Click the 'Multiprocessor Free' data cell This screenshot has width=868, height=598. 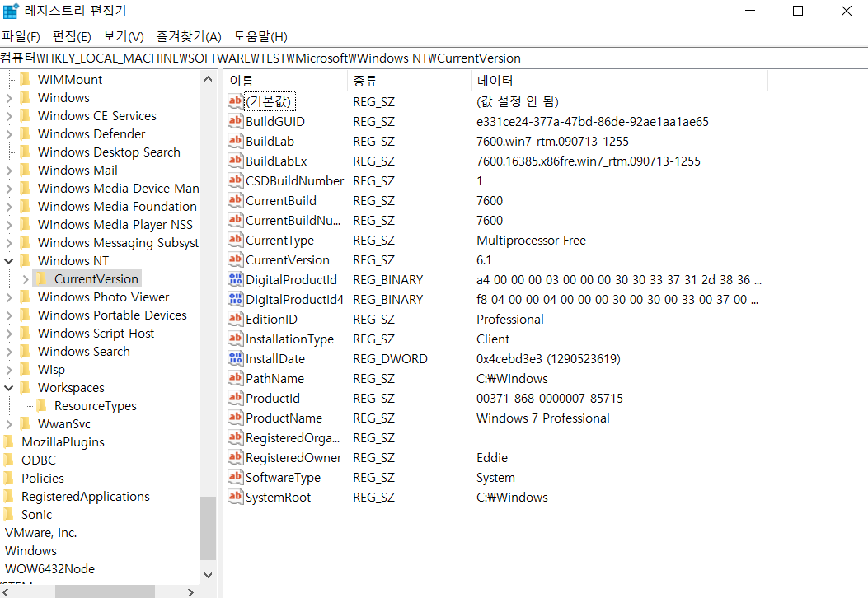[531, 240]
